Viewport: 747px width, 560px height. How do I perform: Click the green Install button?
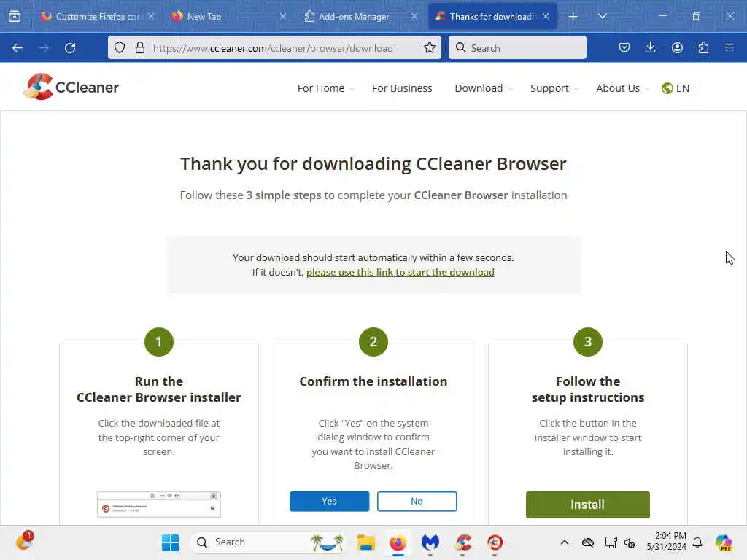click(587, 505)
